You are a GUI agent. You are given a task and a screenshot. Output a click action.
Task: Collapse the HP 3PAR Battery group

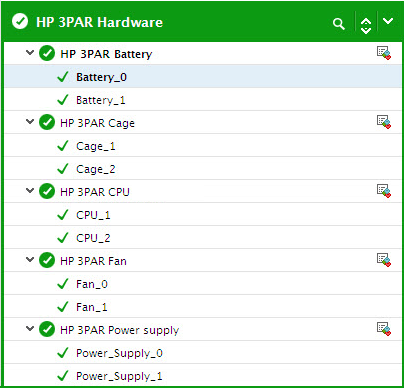[30, 52]
